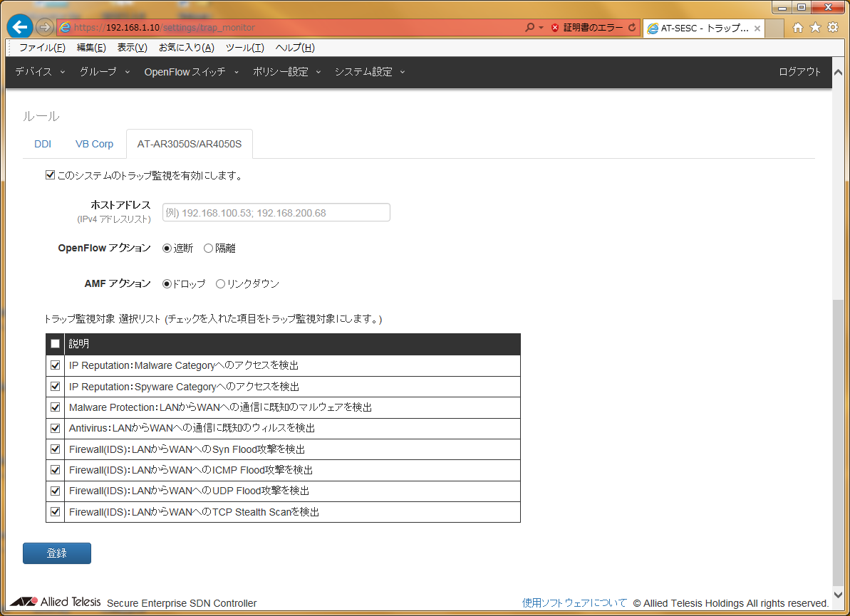Uncheck Malware Protection row checkbox
This screenshot has height=616, width=850.
(x=56, y=407)
